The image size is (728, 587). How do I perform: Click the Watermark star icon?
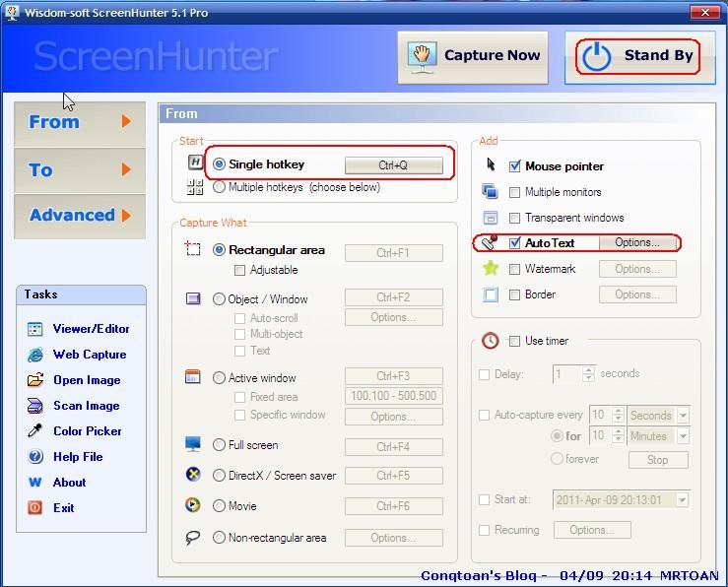coord(491,268)
